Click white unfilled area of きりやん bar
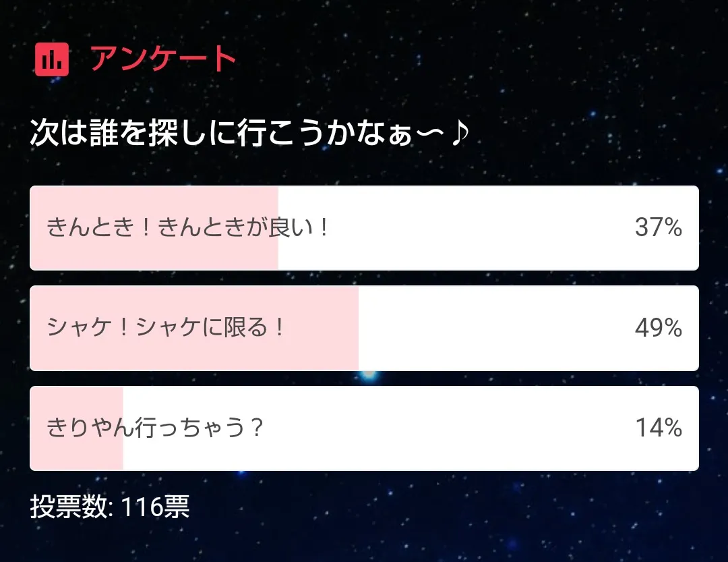 pos(438,428)
